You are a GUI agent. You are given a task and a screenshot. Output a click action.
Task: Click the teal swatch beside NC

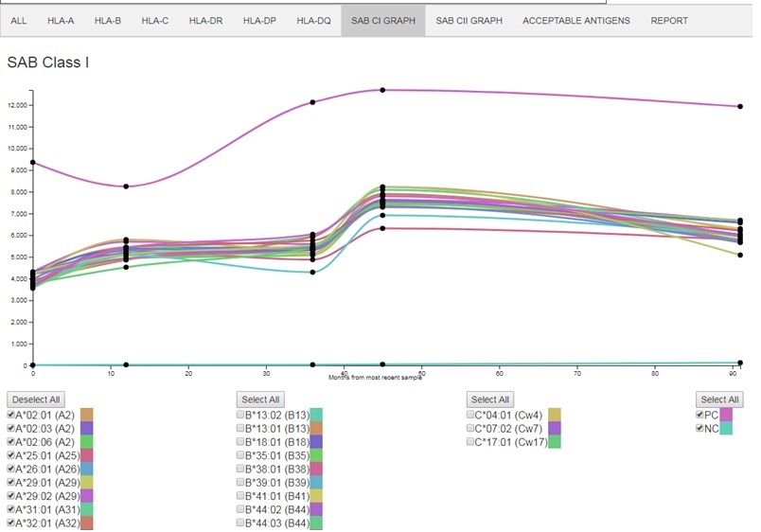click(726, 428)
